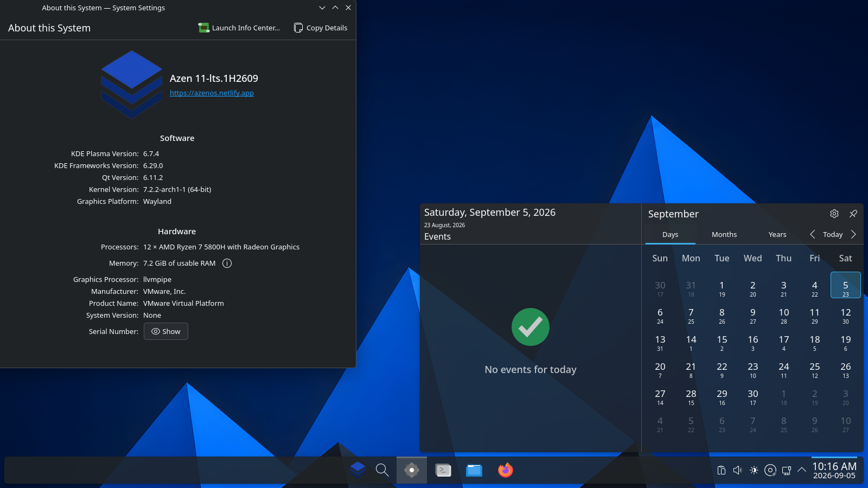This screenshot has width=868, height=488.
Task: Click the "Azen 11-lts.1H2609" system name
Action: pos(214,78)
